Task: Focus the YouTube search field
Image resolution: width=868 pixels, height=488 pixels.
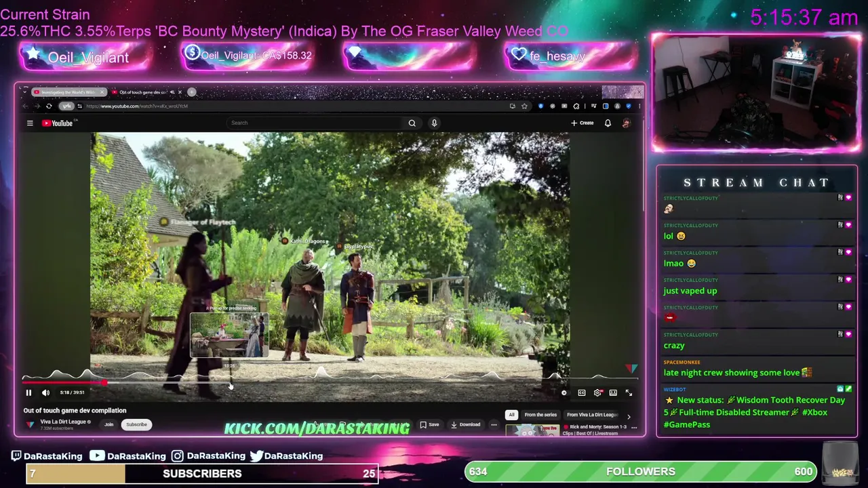Action: (315, 123)
